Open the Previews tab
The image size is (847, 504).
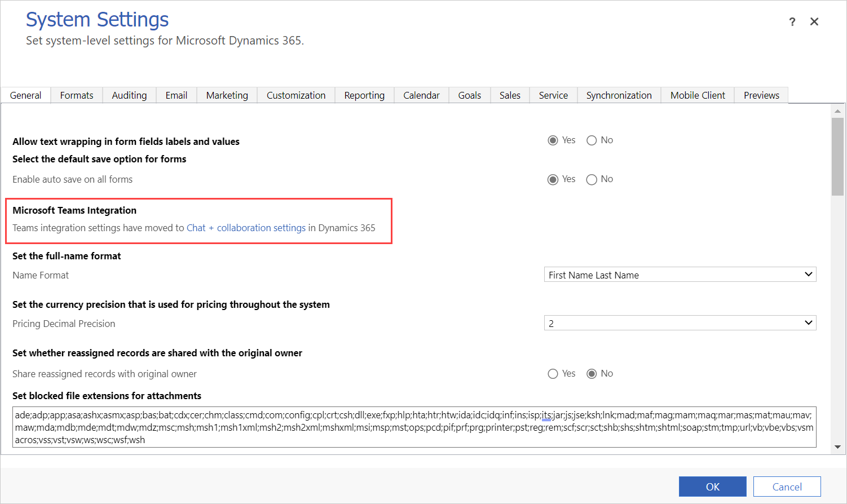pyautogui.click(x=761, y=95)
